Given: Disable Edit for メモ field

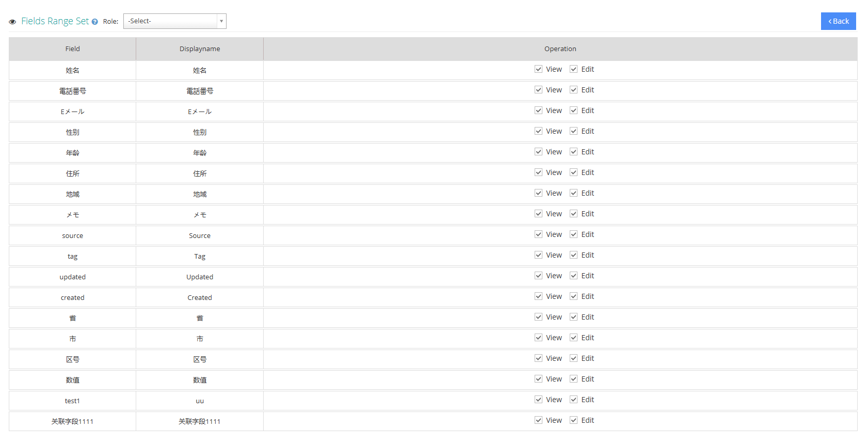Looking at the screenshot, I should coord(573,214).
